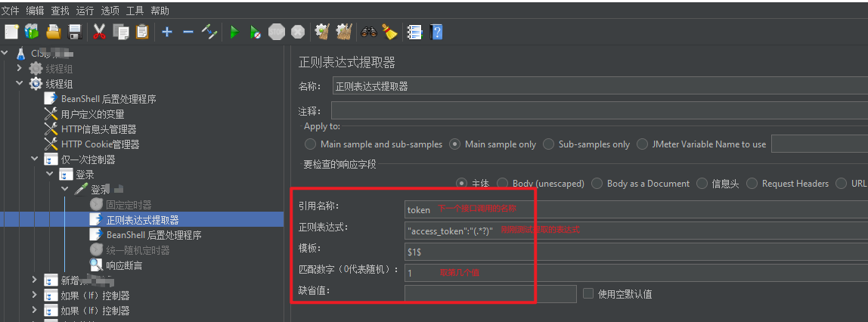This screenshot has width=868, height=322.
Task: Enable the 使用空默认值 checkbox
Action: (x=588, y=293)
